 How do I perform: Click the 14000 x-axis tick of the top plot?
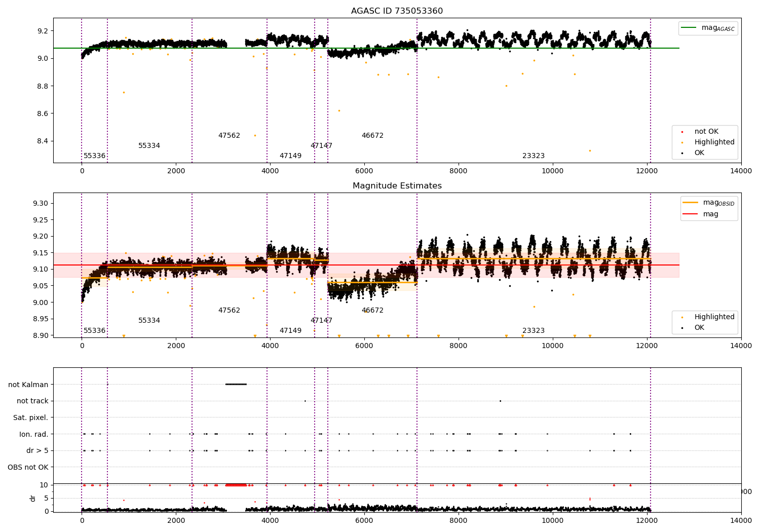[x=741, y=171]
